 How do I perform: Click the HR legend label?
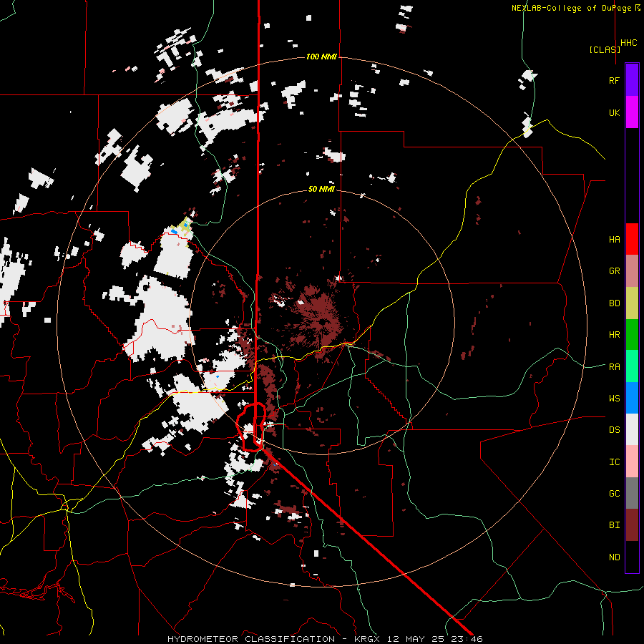(x=614, y=335)
